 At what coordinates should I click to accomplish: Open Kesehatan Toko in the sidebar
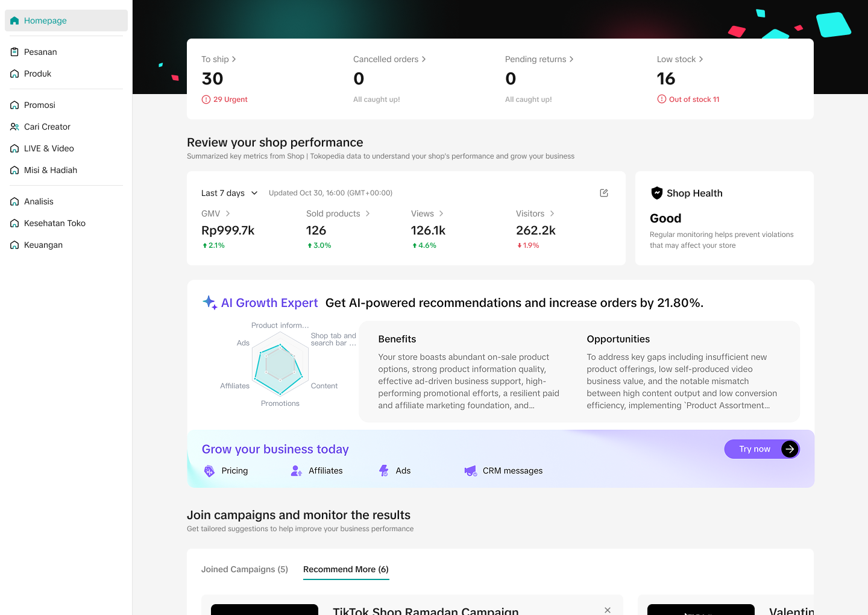click(54, 223)
